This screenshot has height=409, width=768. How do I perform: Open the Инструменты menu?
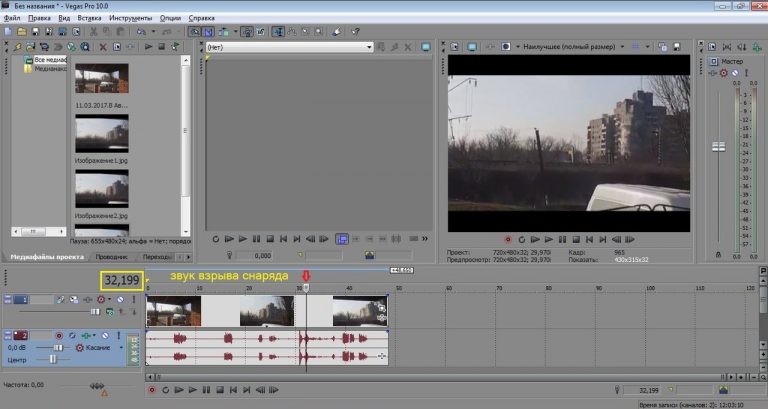coord(131,18)
